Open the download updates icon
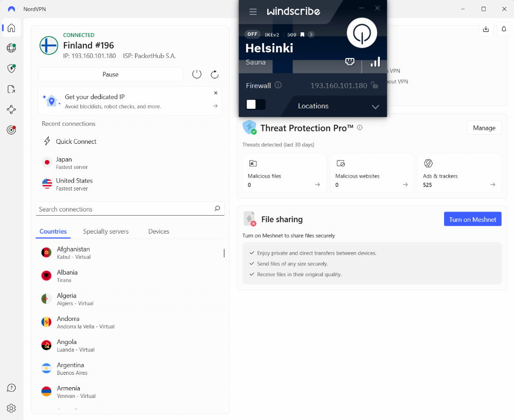This screenshot has width=514, height=420. 486,29
